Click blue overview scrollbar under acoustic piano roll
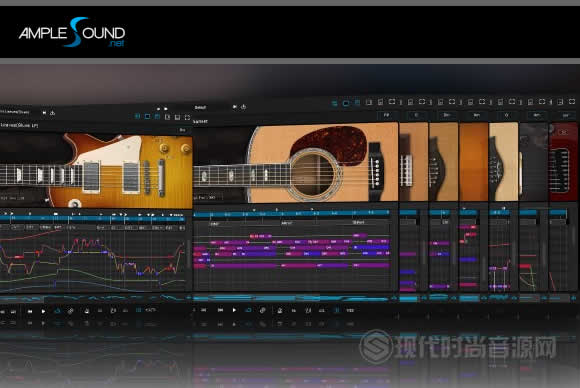580x388 pixels. click(x=292, y=298)
